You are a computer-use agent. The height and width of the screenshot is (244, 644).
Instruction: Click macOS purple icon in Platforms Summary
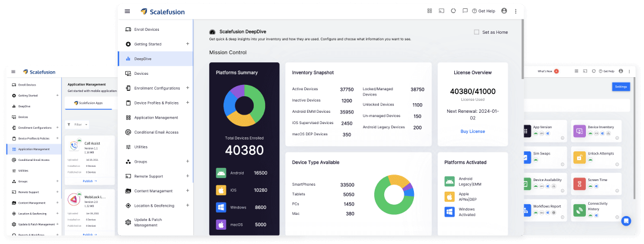(x=221, y=224)
